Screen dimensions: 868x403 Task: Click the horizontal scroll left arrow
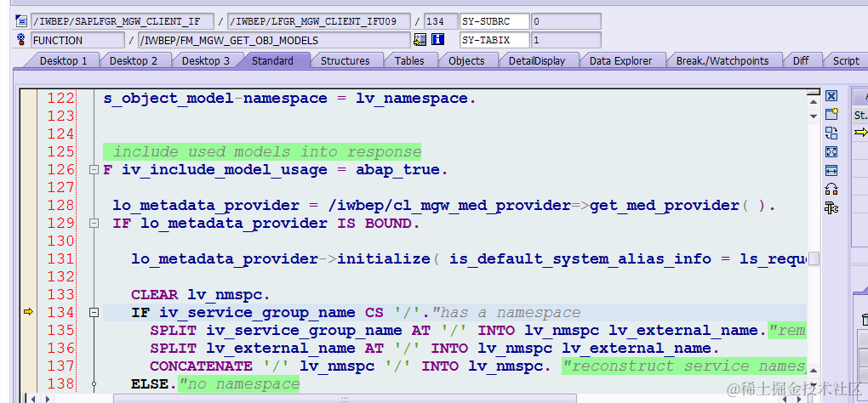tap(35, 398)
